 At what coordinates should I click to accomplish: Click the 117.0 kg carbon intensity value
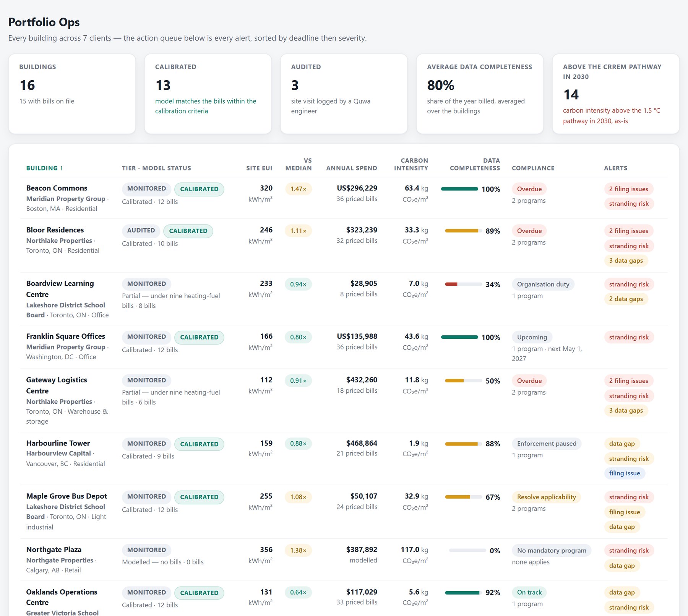[414, 549]
